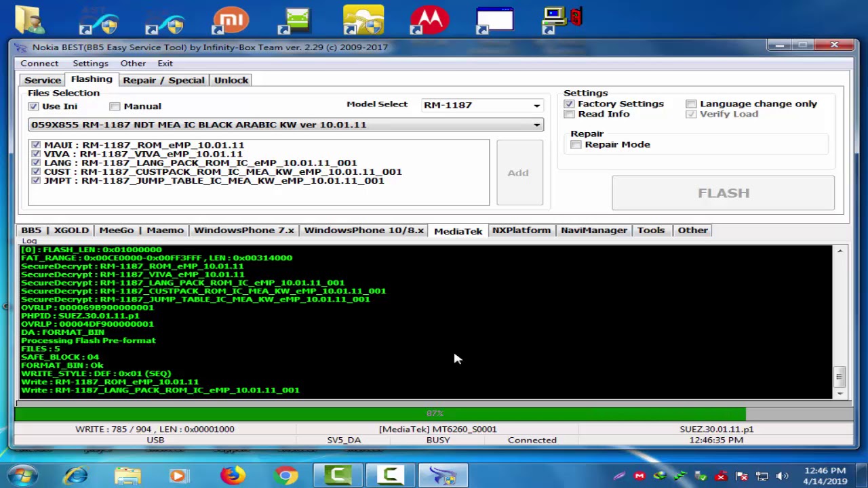Open the computer-and-phone desktop shortcut
This screenshot has width=868, height=488.
[x=563, y=19]
